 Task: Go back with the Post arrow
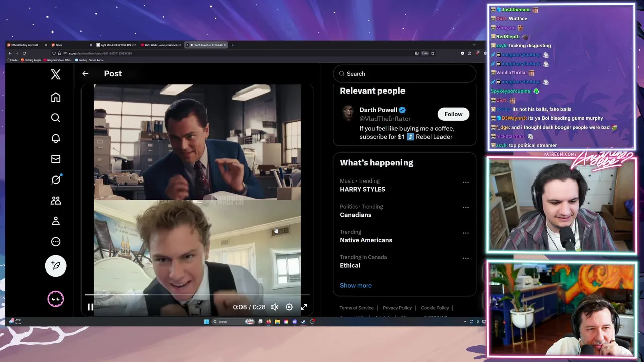85,74
